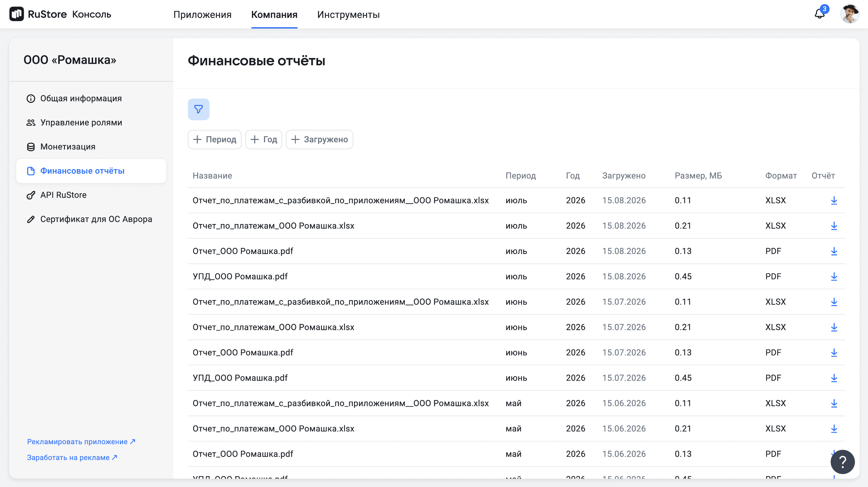Viewport: 868px width, 487px height.
Task: Click the 0.45 size in June УПД row
Action: pyautogui.click(x=683, y=378)
